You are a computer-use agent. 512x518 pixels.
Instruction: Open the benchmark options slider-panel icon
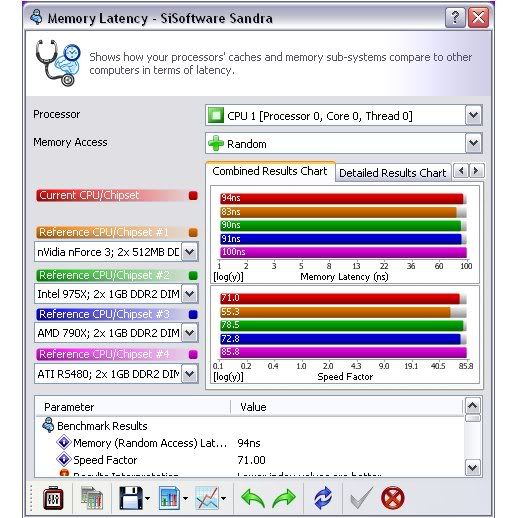(x=53, y=498)
